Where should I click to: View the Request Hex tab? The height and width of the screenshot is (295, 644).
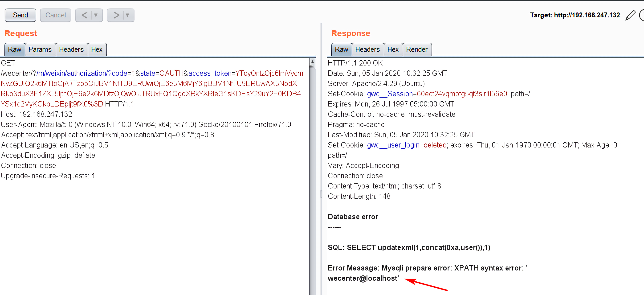97,49
